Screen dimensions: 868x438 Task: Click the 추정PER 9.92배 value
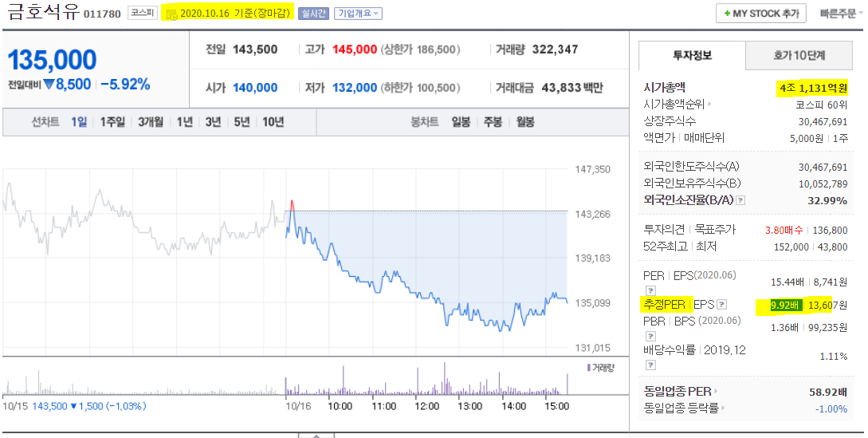point(786,305)
